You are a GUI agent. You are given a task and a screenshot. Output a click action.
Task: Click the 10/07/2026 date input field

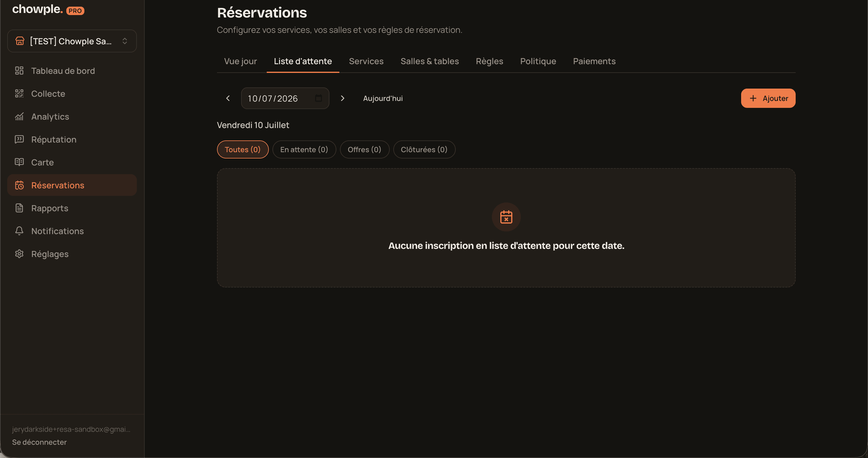click(x=285, y=98)
